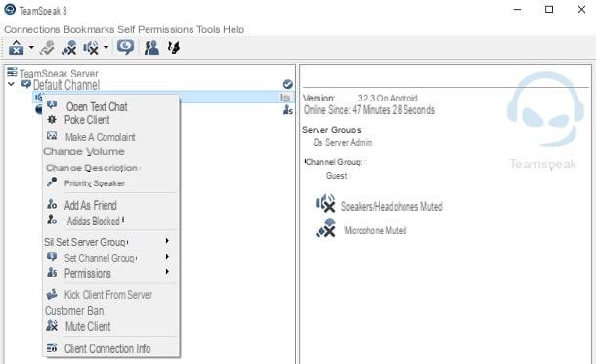The image size is (596, 364).
Task: Click the second client's server group badge icon
Action: (x=287, y=110)
